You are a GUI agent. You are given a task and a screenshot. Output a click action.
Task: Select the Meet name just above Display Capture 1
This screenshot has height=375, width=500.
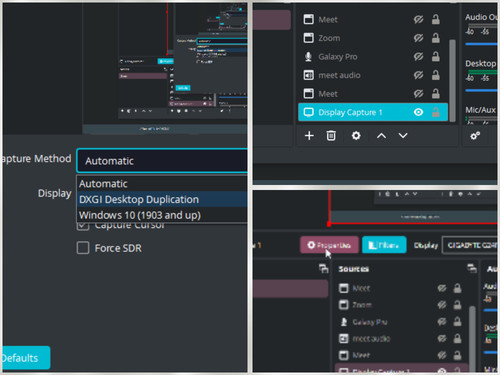(328, 94)
